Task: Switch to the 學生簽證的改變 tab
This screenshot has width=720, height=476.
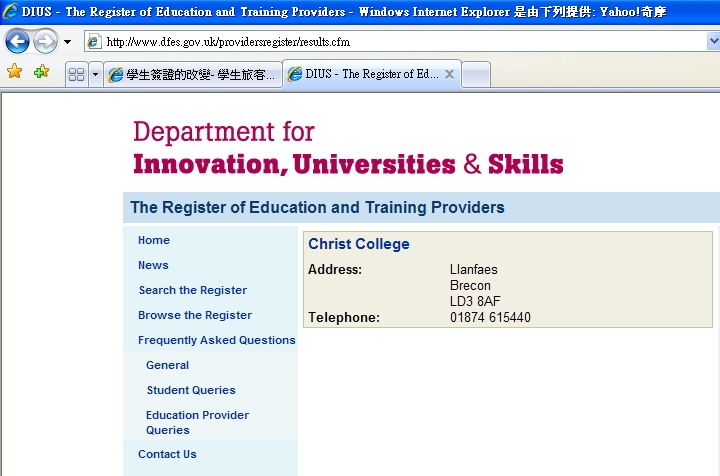Action: (193, 74)
